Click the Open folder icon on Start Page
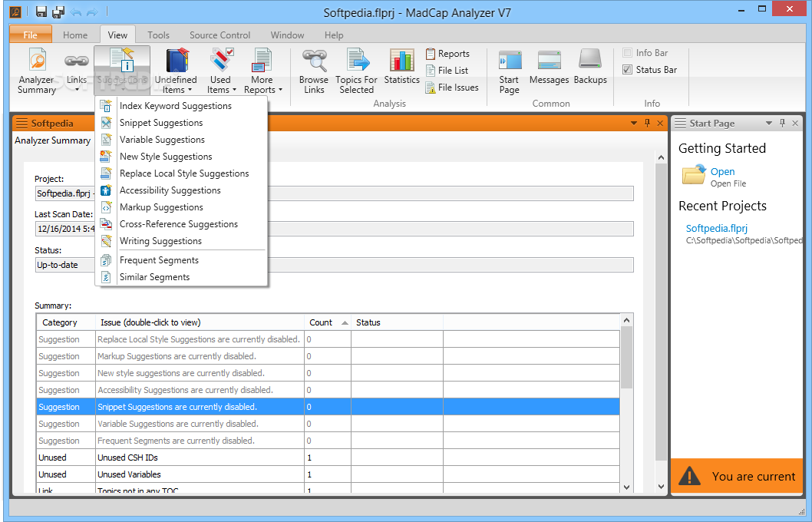This screenshot has width=812, height=522. coord(694,174)
